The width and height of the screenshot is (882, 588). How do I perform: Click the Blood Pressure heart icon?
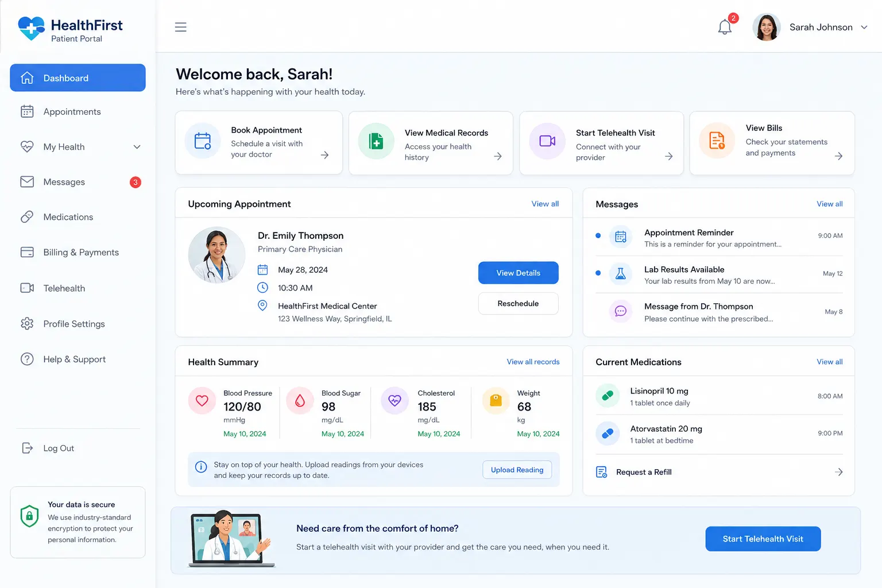202,401
